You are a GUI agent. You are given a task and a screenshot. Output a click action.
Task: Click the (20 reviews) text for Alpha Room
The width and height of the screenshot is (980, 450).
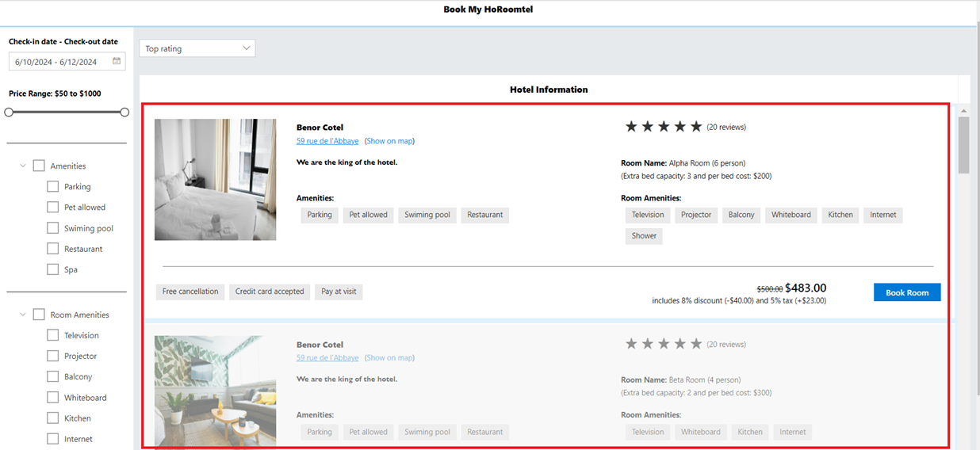click(x=726, y=127)
